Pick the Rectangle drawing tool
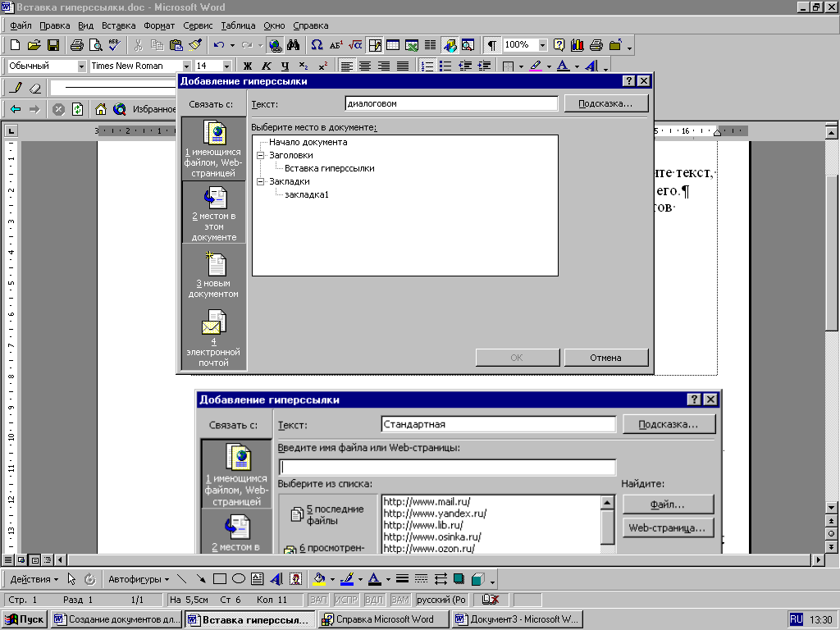This screenshot has width=840, height=630. (x=220, y=579)
